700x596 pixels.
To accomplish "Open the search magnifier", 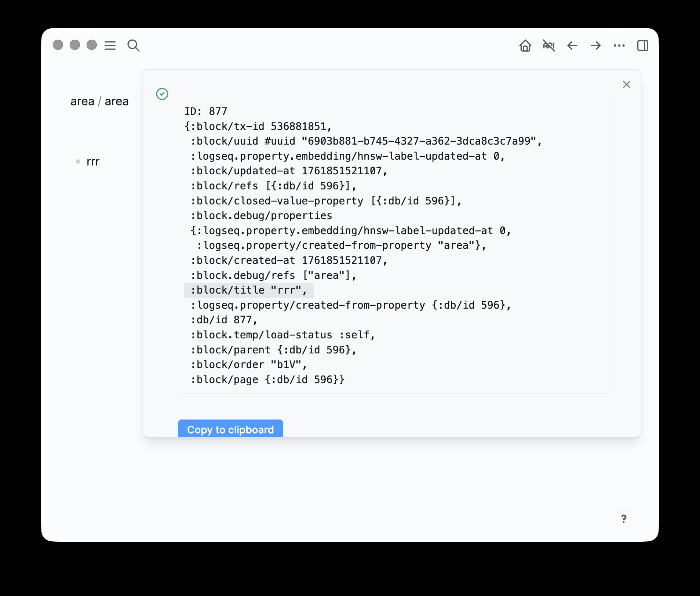I will pyautogui.click(x=133, y=46).
